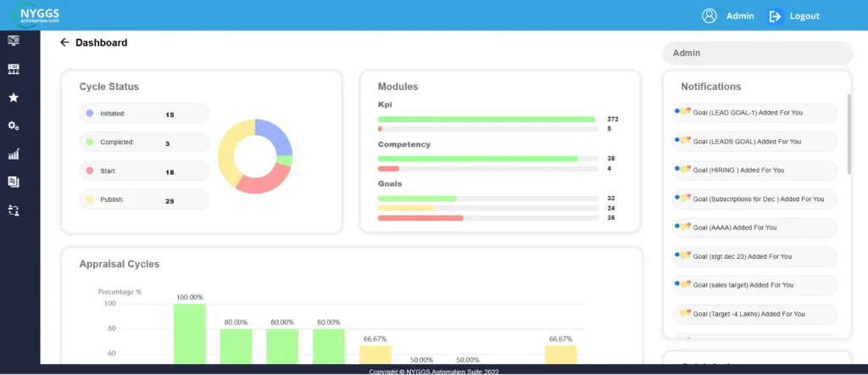The height and width of the screenshot is (375, 868).
Task: Click the red Goals progress bar
Action: click(420, 218)
